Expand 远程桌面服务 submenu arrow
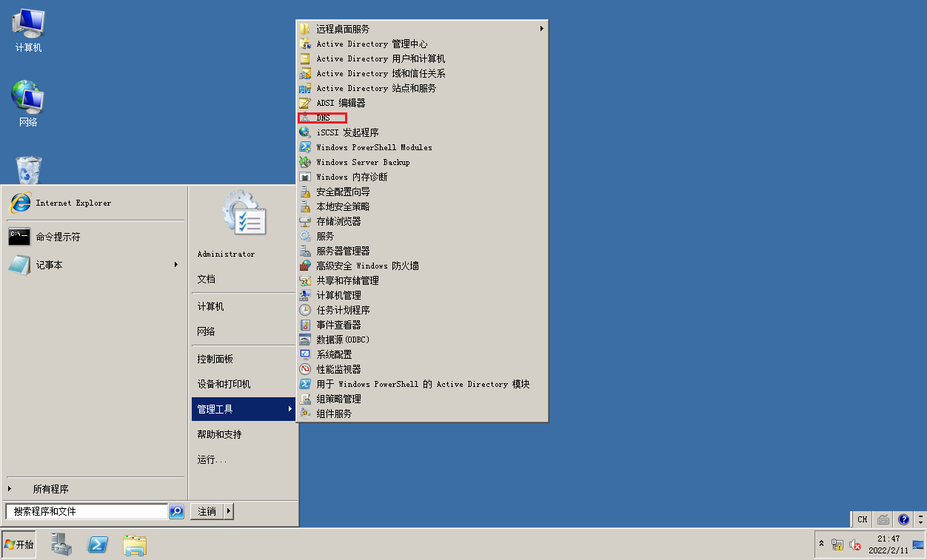927x560 pixels. pyautogui.click(x=541, y=29)
